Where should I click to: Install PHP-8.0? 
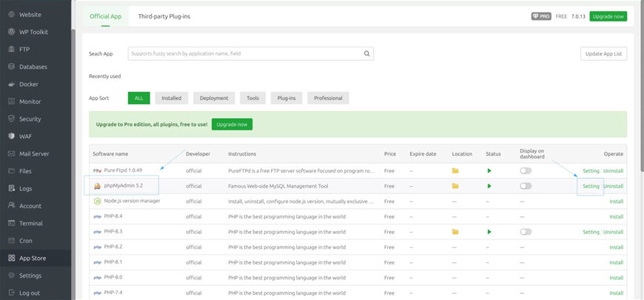[617, 278]
